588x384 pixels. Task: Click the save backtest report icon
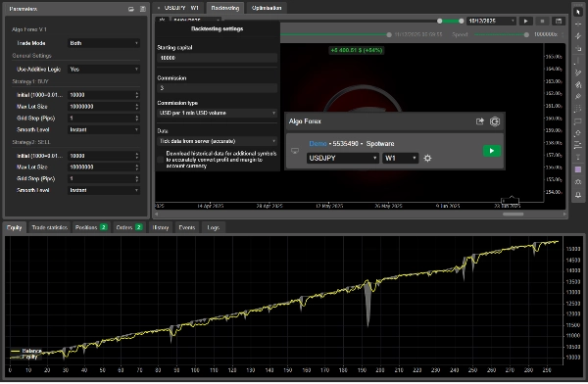pos(559,21)
